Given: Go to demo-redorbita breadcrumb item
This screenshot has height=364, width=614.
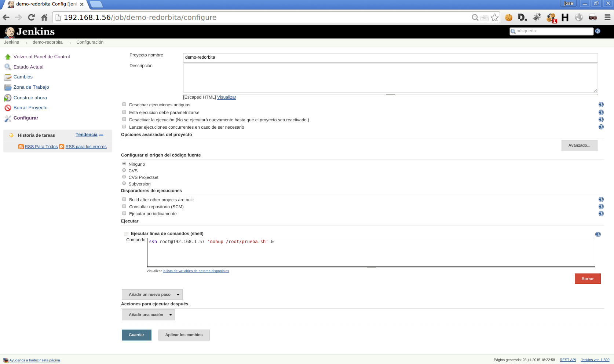Looking at the screenshot, I should pos(47,43).
